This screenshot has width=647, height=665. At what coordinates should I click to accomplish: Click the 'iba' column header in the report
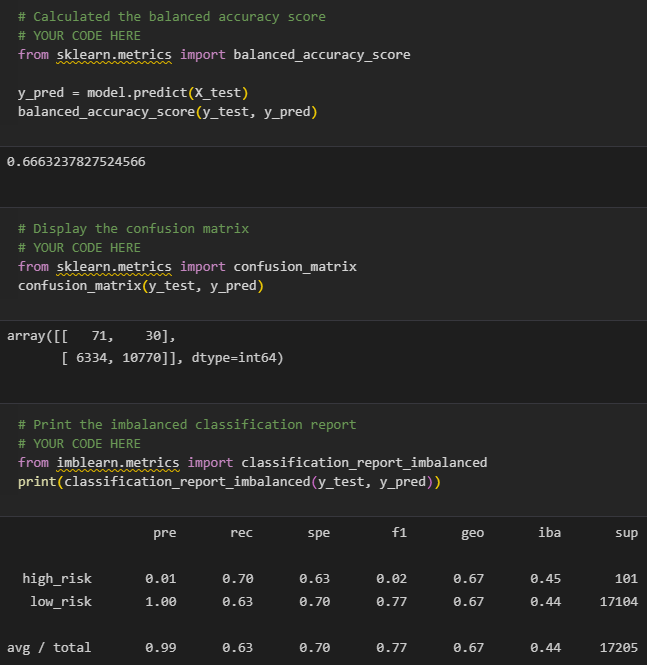[549, 532]
